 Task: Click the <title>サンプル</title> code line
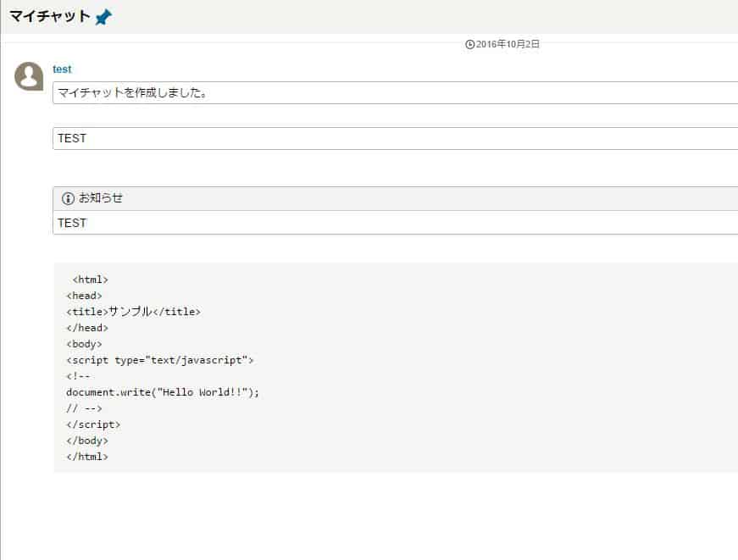click(x=134, y=312)
